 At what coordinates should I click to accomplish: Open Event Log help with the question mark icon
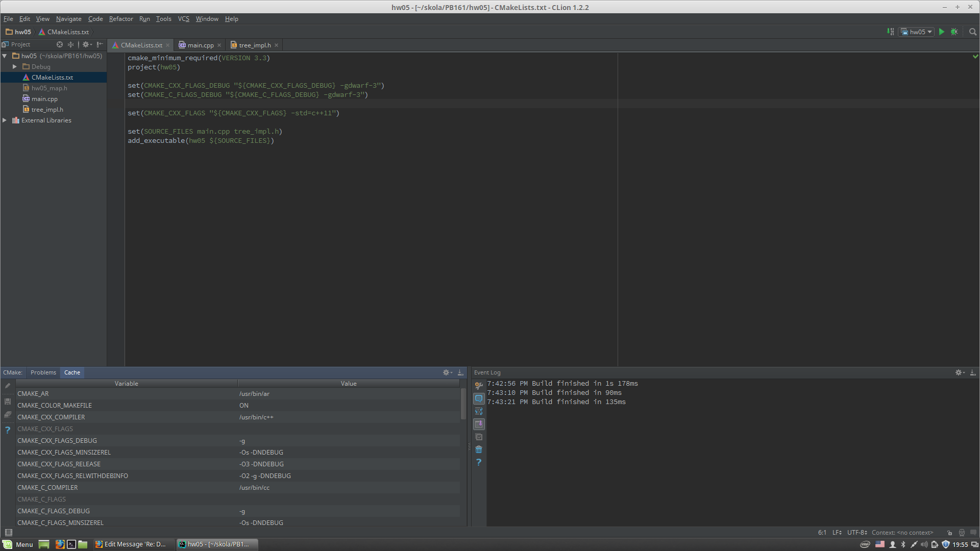pyautogui.click(x=478, y=462)
